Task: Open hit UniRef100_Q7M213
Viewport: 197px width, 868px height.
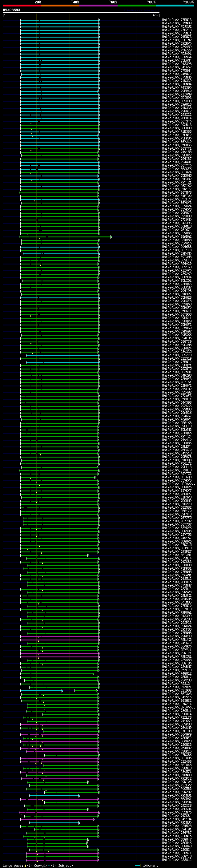Action: tap(177, 30)
